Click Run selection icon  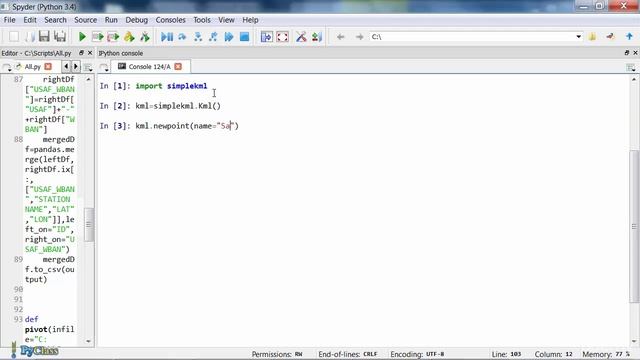129,37
